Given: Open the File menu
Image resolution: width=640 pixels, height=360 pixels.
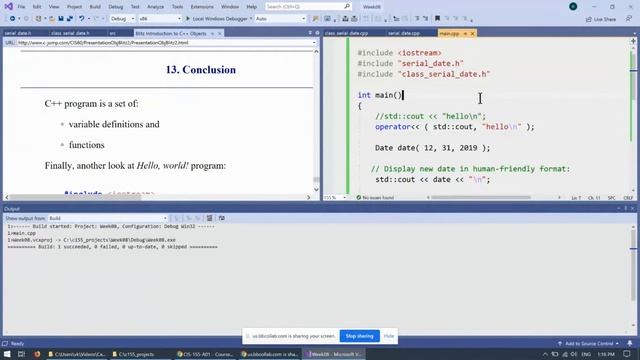Looking at the screenshot, I should coord(21,7).
